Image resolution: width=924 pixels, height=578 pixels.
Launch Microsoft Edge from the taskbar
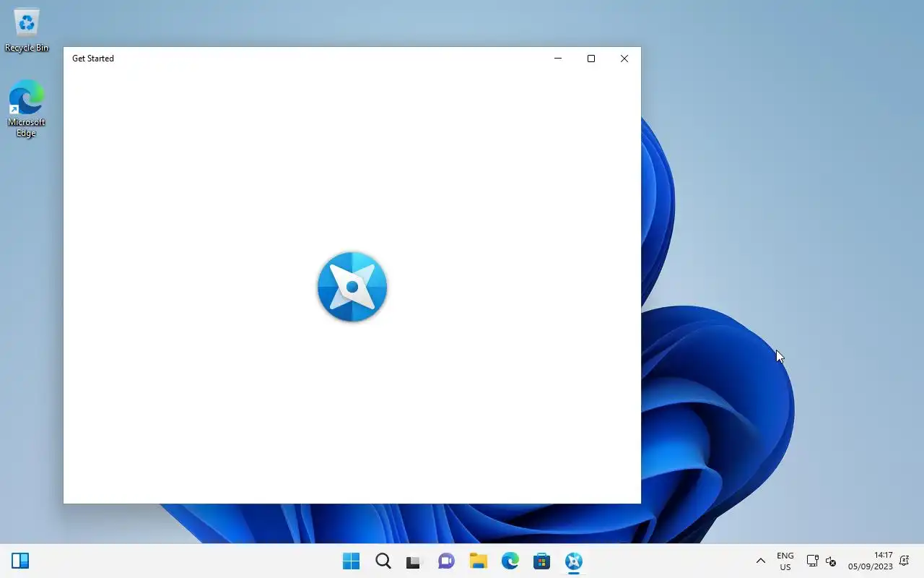coord(510,561)
